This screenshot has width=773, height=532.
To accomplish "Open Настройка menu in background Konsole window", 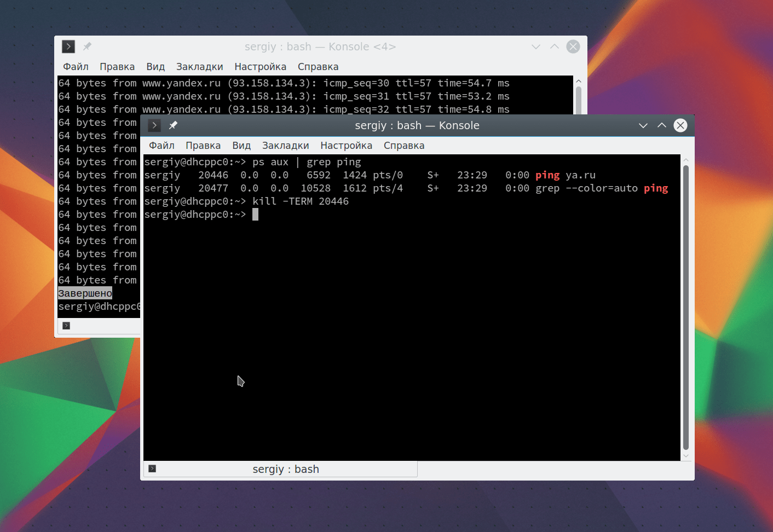I will pyautogui.click(x=260, y=67).
